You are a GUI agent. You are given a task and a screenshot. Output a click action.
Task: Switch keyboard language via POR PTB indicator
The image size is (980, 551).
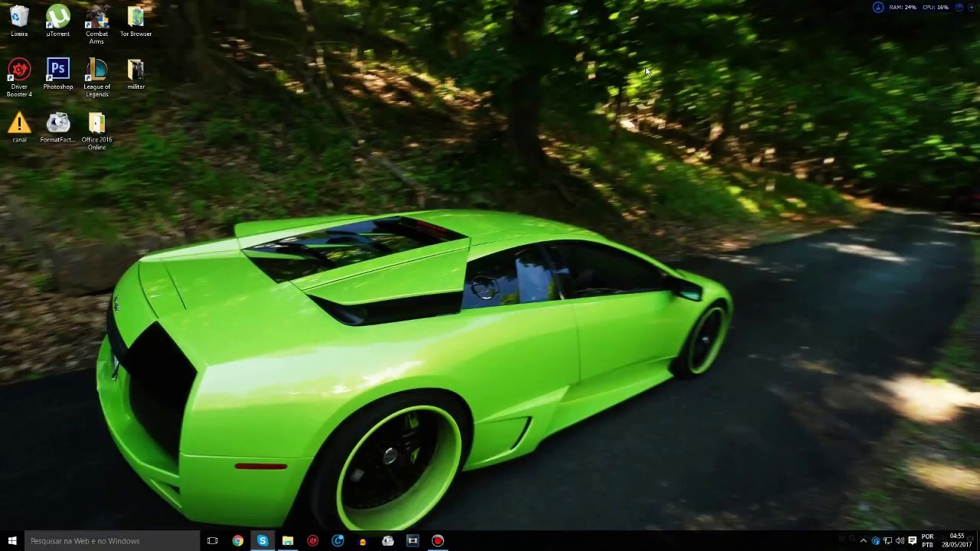click(x=928, y=541)
